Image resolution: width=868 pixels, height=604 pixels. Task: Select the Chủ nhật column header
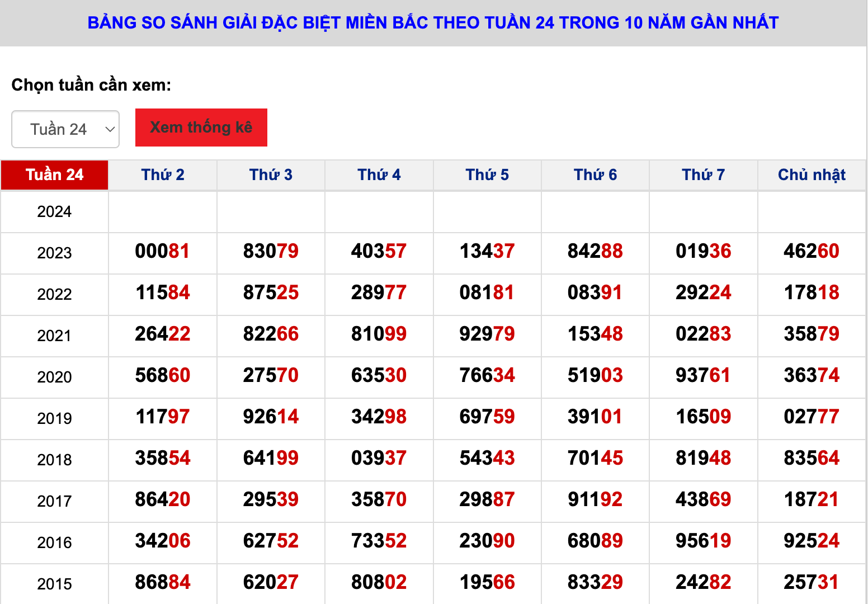pyautogui.click(x=812, y=174)
